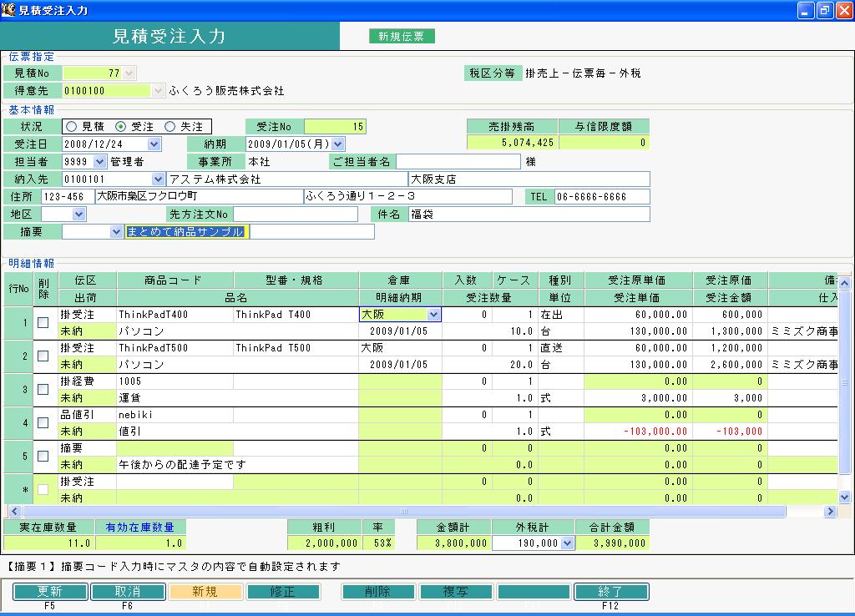Image resolution: width=855 pixels, height=616 pixels.
Task: Click the 在出 type cell in row 1
Action: click(x=560, y=315)
